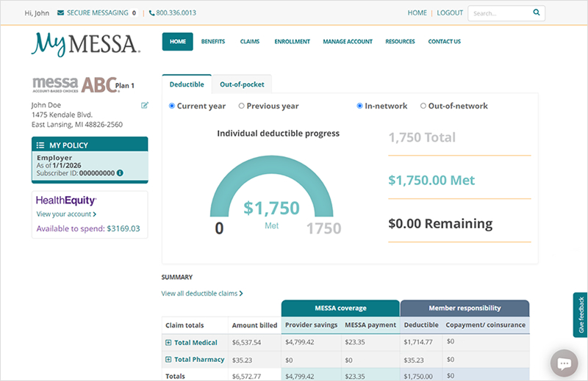Screen dimensions: 588x381
Task: Open the chat bubble widget
Action: (x=564, y=363)
